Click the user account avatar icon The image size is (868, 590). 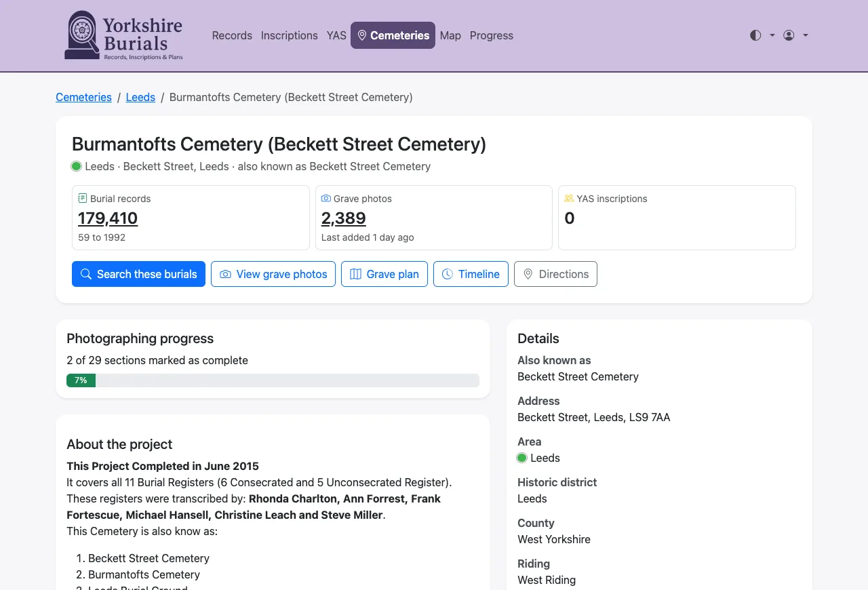coord(789,35)
